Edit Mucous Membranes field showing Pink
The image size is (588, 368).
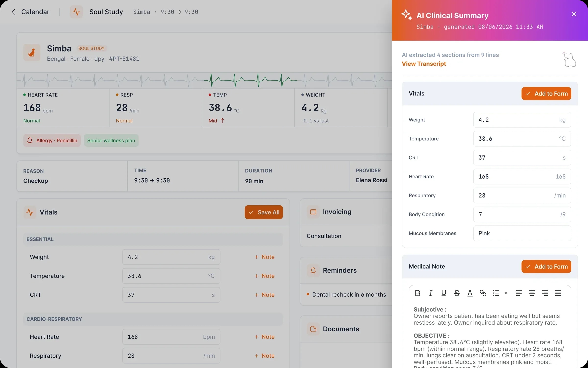coord(522,233)
